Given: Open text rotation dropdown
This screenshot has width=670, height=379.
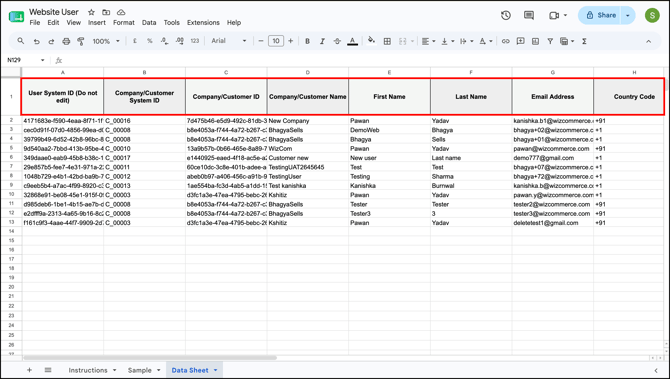Looking at the screenshot, I should coord(485,41).
